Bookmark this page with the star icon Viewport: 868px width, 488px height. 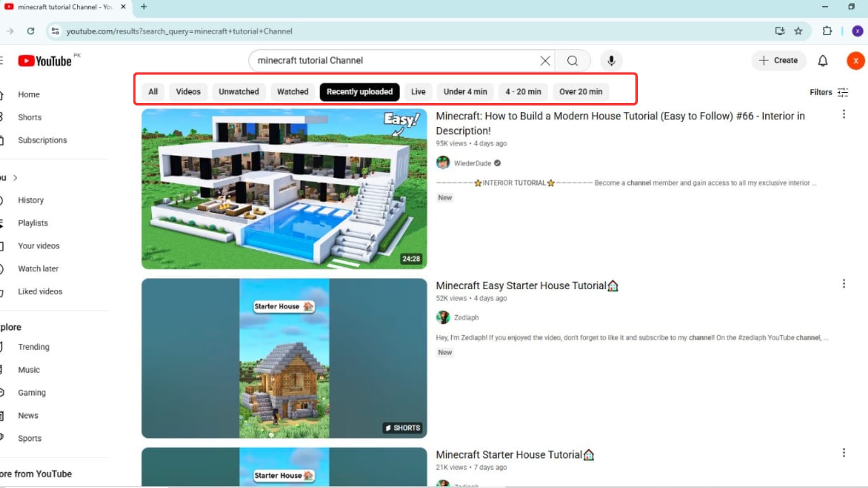[799, 30]
